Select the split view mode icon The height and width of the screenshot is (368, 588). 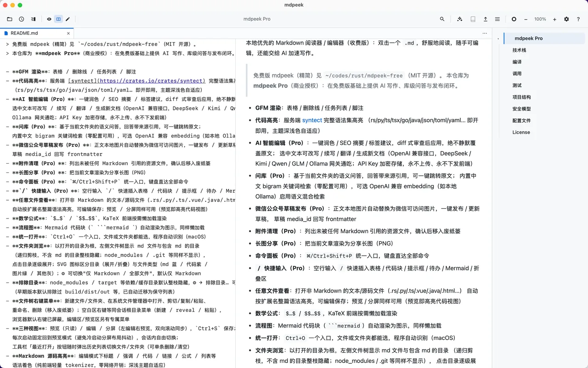pyautogui.click(x=58, y=19)
